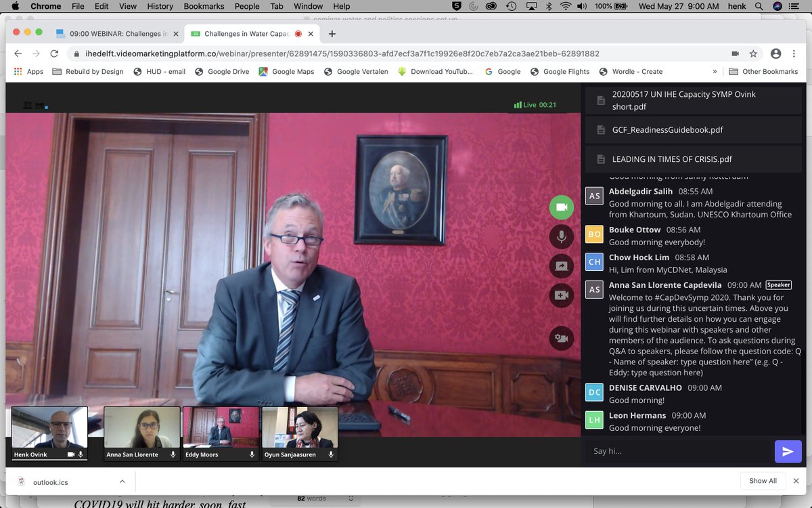The height and width of the screenshot is (508, 812).
Task: Select Henk Ovink video thumbnail
Action: tap(49, 433)
